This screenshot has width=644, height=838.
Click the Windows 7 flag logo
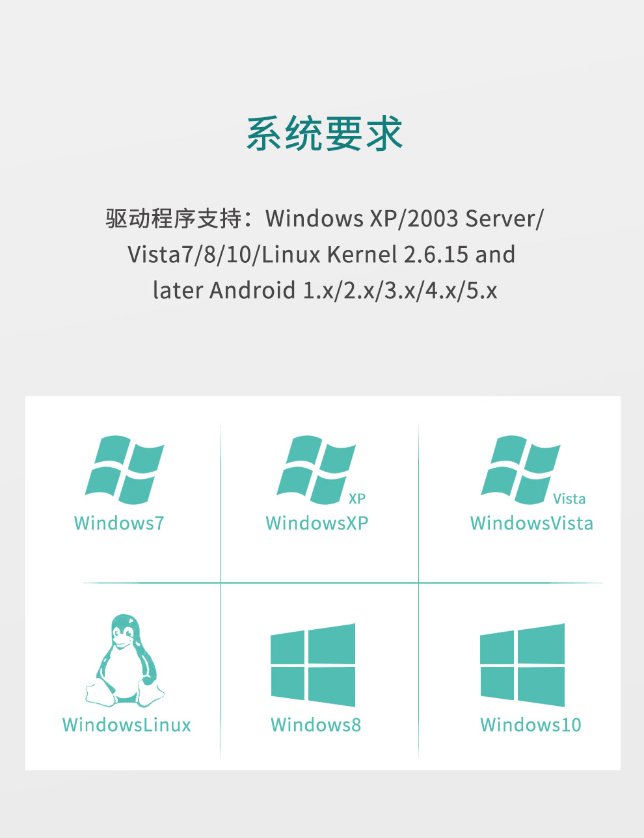[x=124, y=470]
